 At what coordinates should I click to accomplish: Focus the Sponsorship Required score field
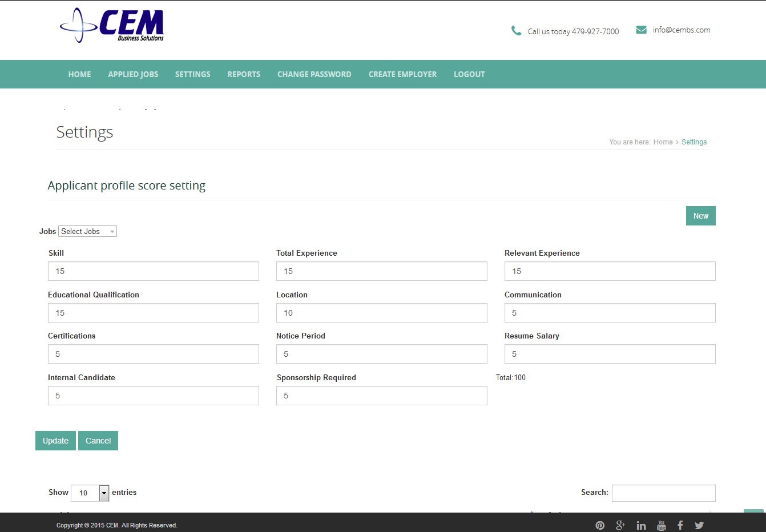point(382,396)
